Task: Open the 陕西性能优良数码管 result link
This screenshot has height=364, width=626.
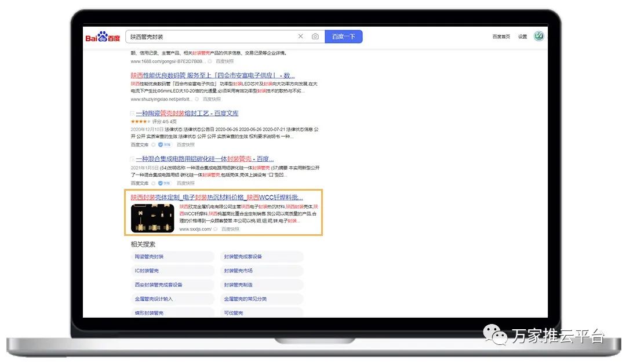Action: pos(213,75)
